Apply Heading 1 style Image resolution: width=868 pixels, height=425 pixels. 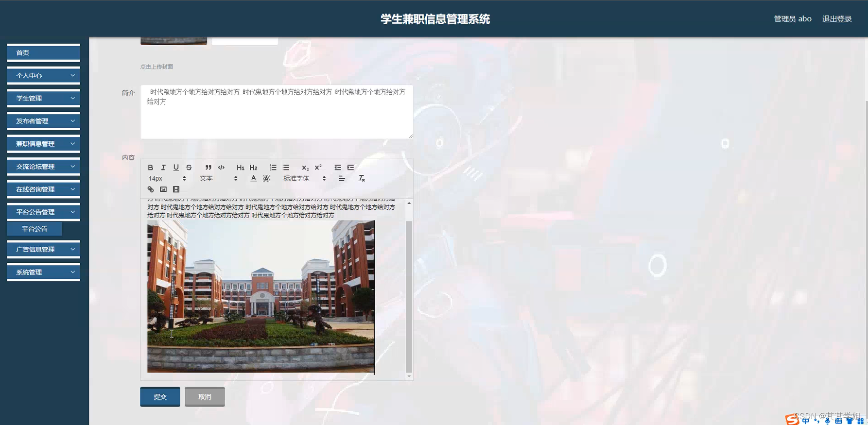coord(241,168)
